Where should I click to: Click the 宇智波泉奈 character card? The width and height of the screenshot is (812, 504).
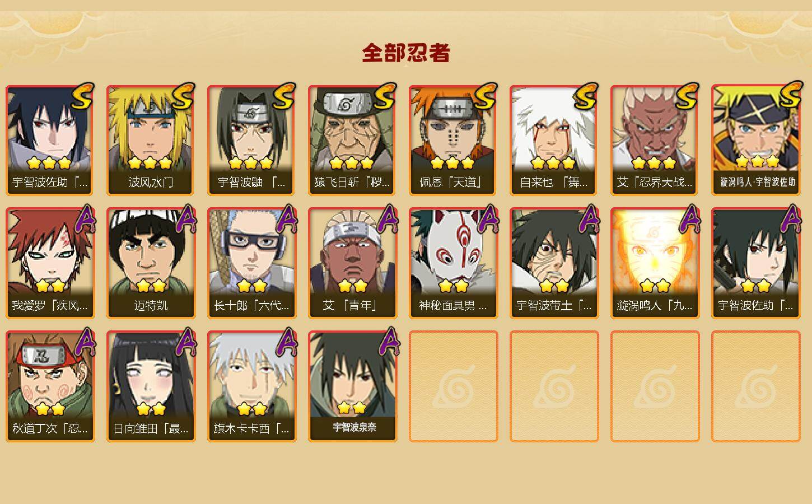click(x=352, y=386)
